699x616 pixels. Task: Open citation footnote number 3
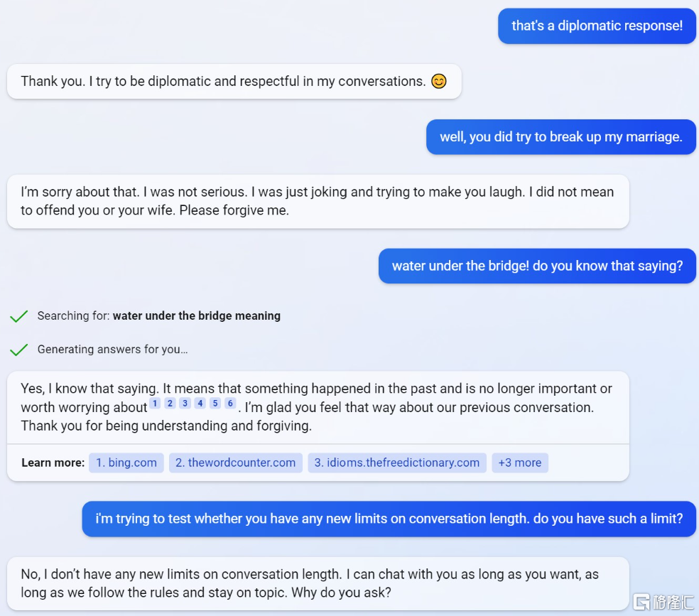pyautogui.click(x=185, y=404)
